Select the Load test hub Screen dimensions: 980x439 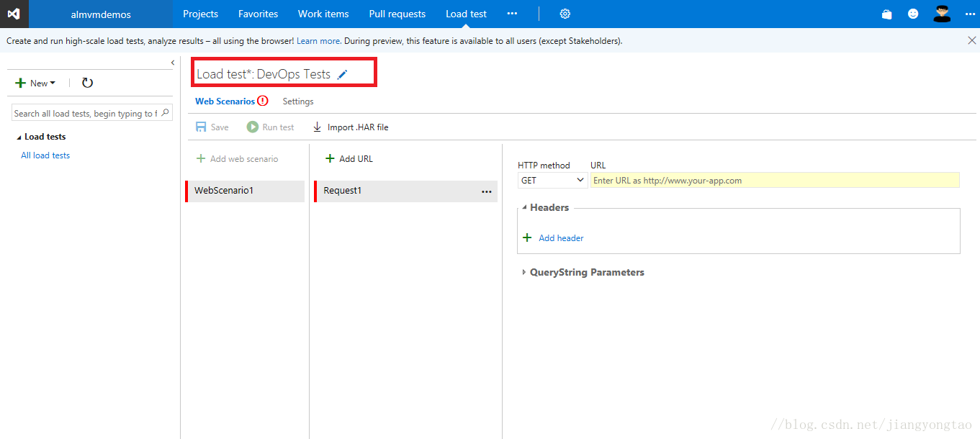[x=466, y=14]
